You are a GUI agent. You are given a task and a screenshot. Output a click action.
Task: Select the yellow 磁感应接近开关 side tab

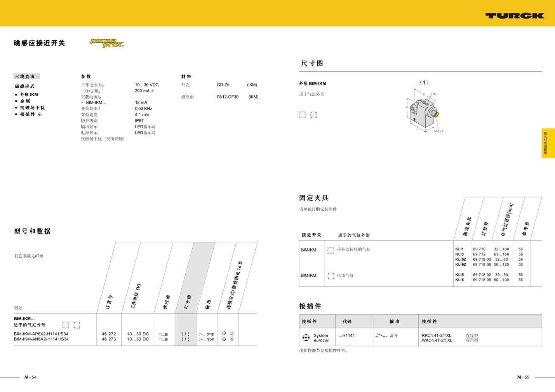click(548, 143)
